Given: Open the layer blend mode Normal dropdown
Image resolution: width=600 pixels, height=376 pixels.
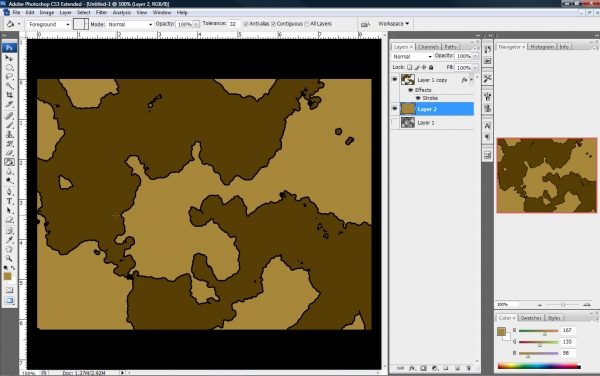Looking at the screenshot, I should point(412,56).
